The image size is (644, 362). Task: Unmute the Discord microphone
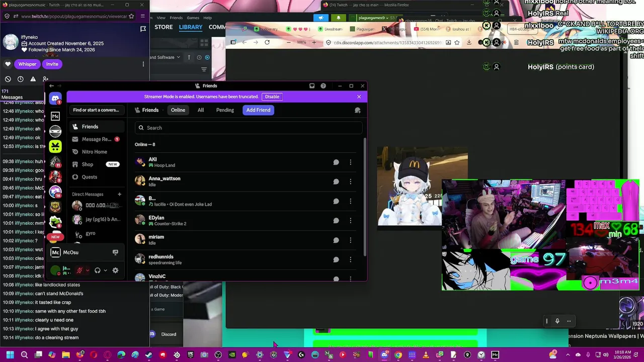tap(79, 270)
